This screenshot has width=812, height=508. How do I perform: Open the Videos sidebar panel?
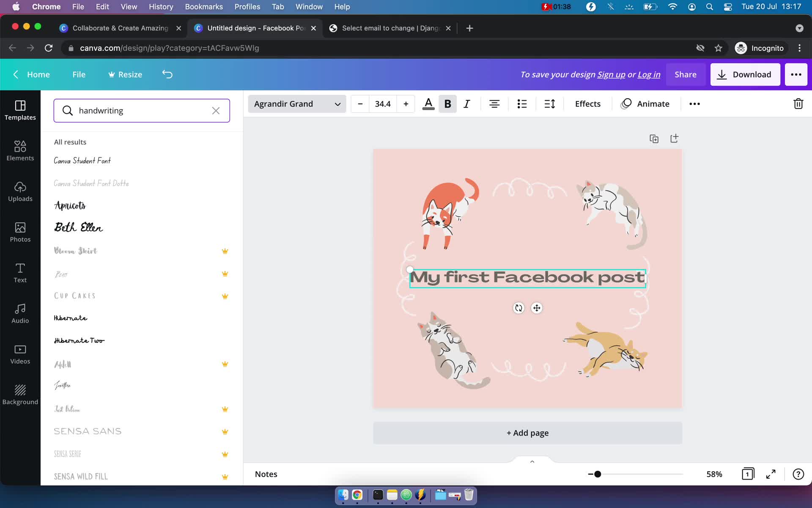pos(20,354)
